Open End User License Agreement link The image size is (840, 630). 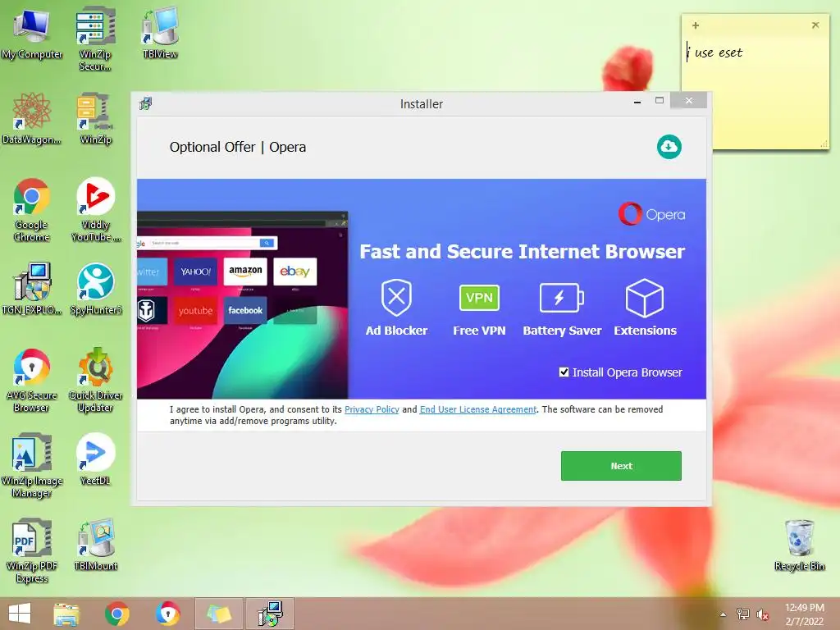pos(478,409)
